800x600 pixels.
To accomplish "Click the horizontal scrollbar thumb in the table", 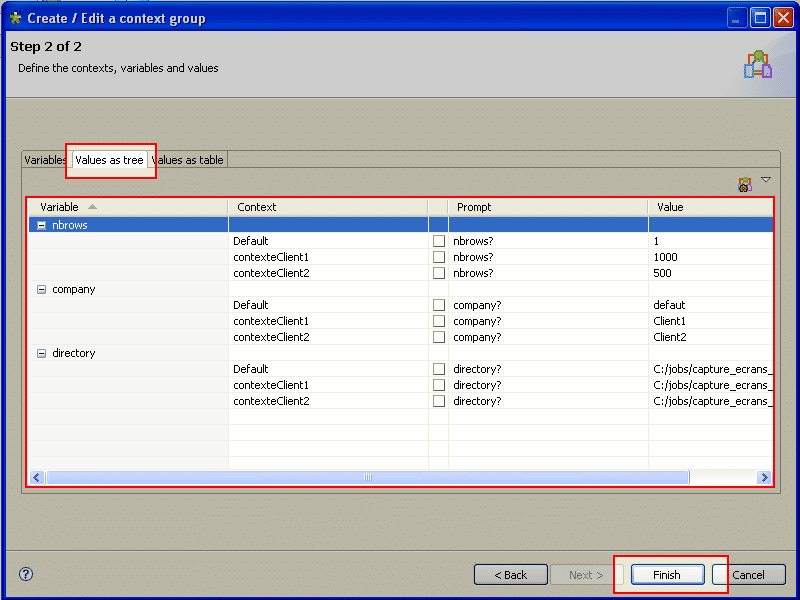I will coord(367,478).
